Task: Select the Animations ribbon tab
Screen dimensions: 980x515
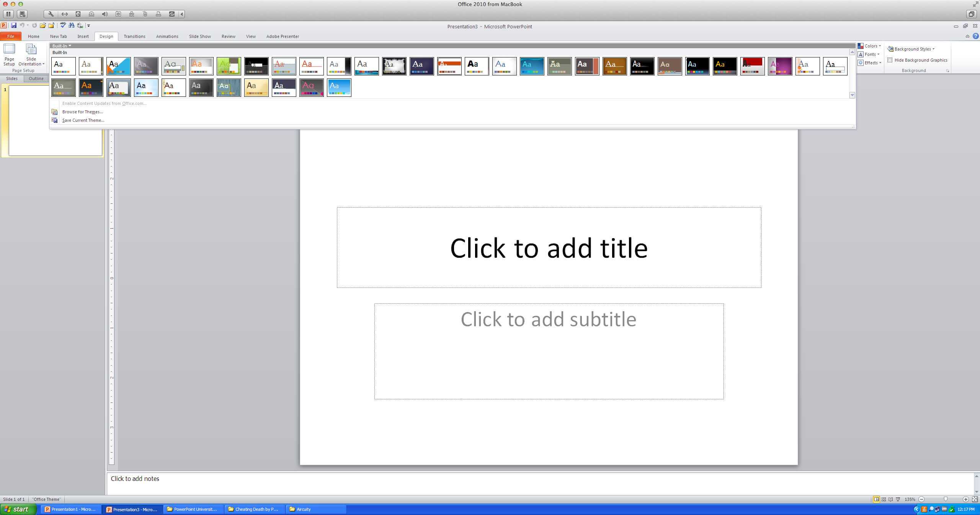Action: point(167,36)
